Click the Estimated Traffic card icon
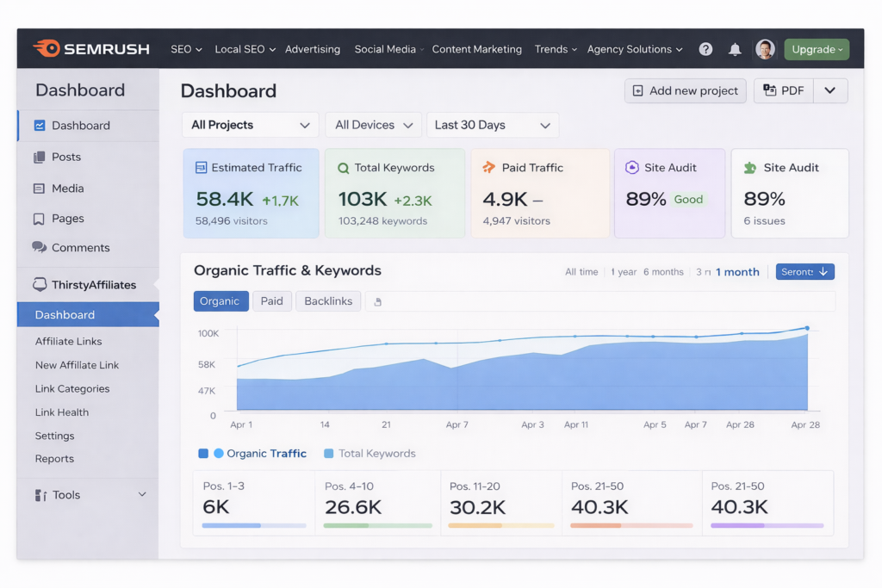The width and height of the screenshot is (882, 588). pyautogui.click(x=201, y=167)
